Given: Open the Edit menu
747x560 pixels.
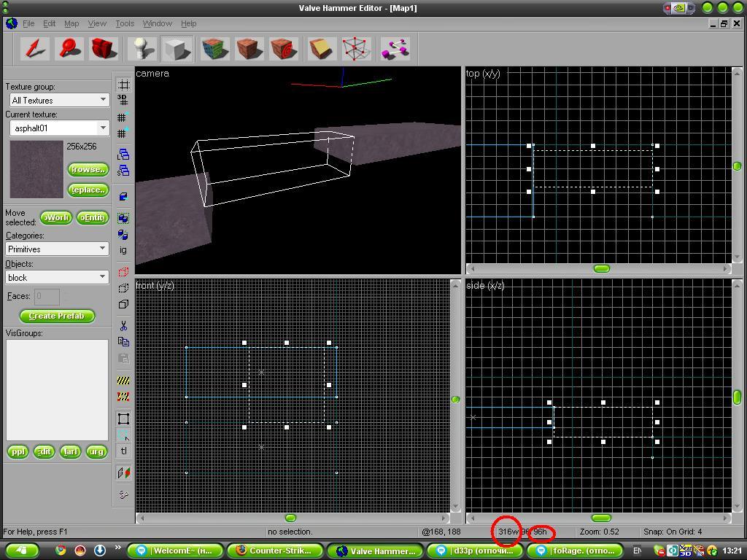Looking at the screenshot, I should click(49, 23).
